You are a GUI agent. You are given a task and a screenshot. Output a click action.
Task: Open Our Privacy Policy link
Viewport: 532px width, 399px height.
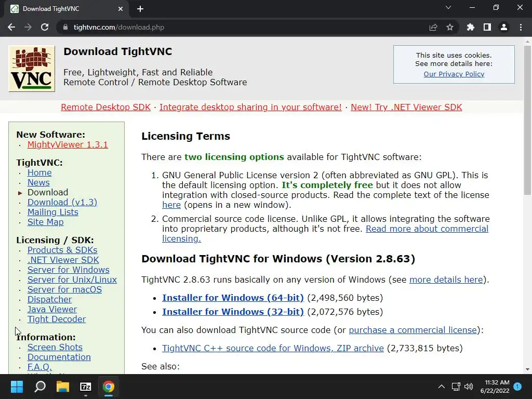[454, 74]
